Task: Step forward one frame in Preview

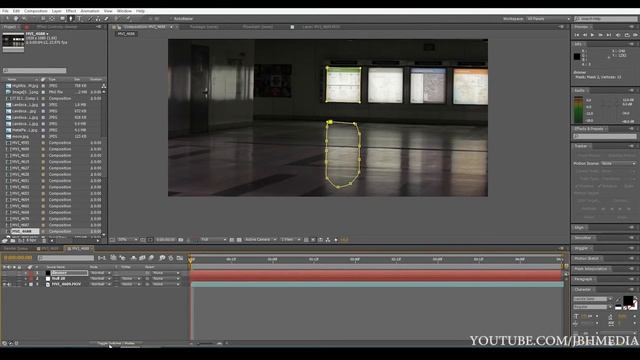Action: coord(600,36)
